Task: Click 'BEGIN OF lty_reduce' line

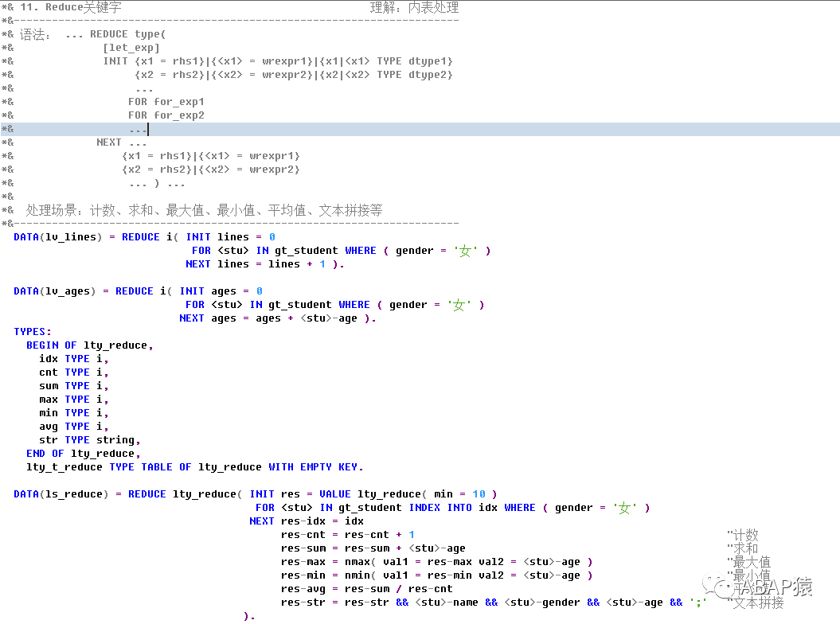Action: (x=90, y=345)
